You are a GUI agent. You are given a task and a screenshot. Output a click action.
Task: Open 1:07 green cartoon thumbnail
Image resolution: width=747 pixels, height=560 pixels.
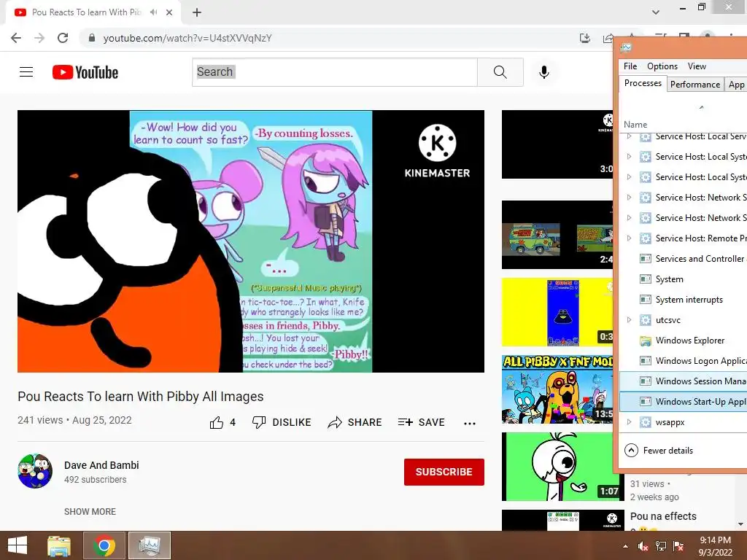[x=562, y=466]
